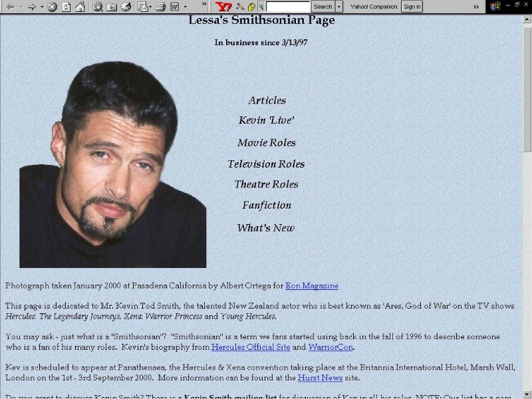Expand the toolbar overflow chevron
The image size is (532, 399).
pos(476,7)
